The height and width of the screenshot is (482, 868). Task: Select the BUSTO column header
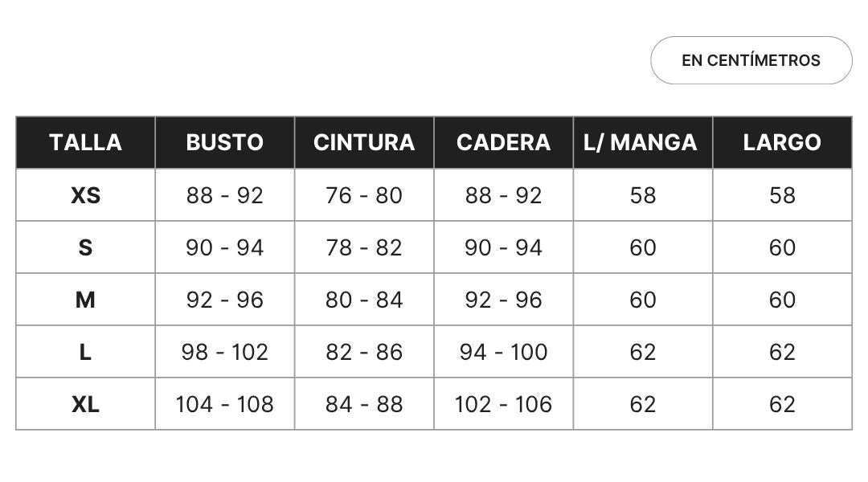225,142
